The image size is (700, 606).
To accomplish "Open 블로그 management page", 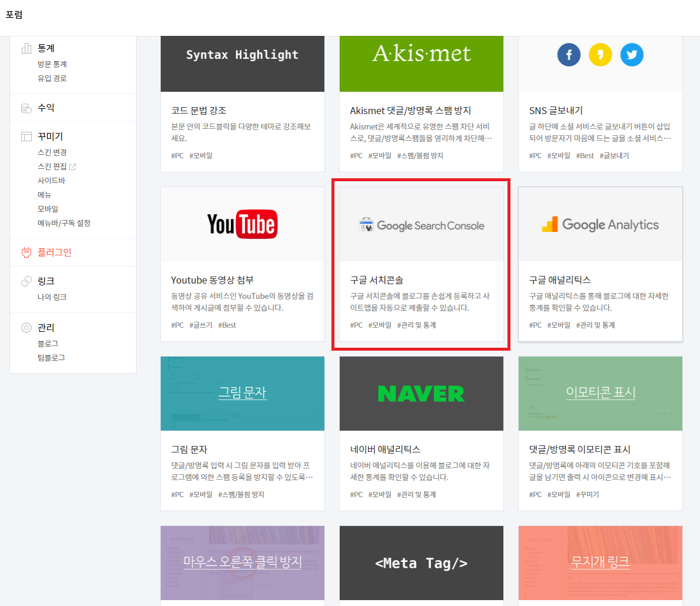I will (x=48, y=344).
